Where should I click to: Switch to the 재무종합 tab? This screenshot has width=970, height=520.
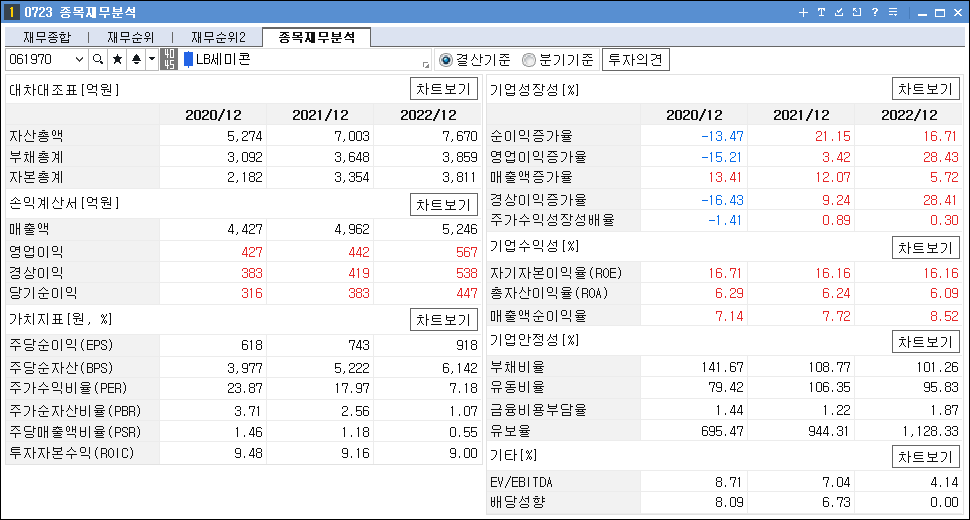point(47,37)
